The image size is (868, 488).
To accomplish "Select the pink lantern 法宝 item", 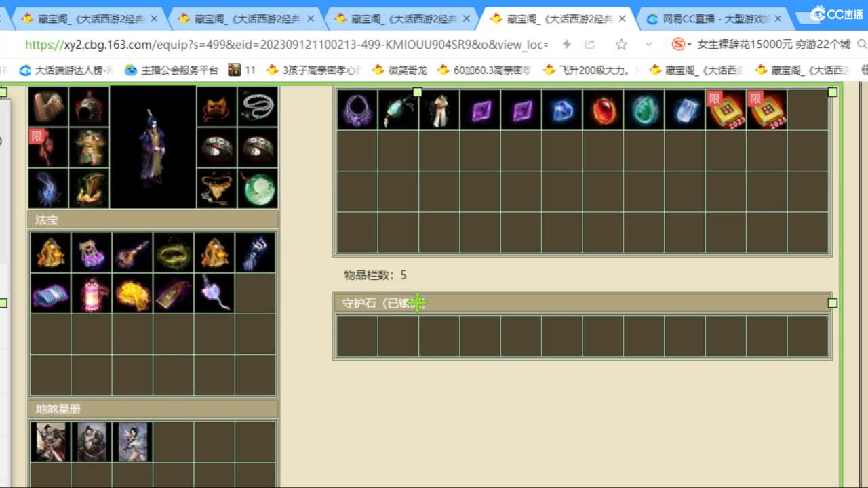I will [92, 293].
